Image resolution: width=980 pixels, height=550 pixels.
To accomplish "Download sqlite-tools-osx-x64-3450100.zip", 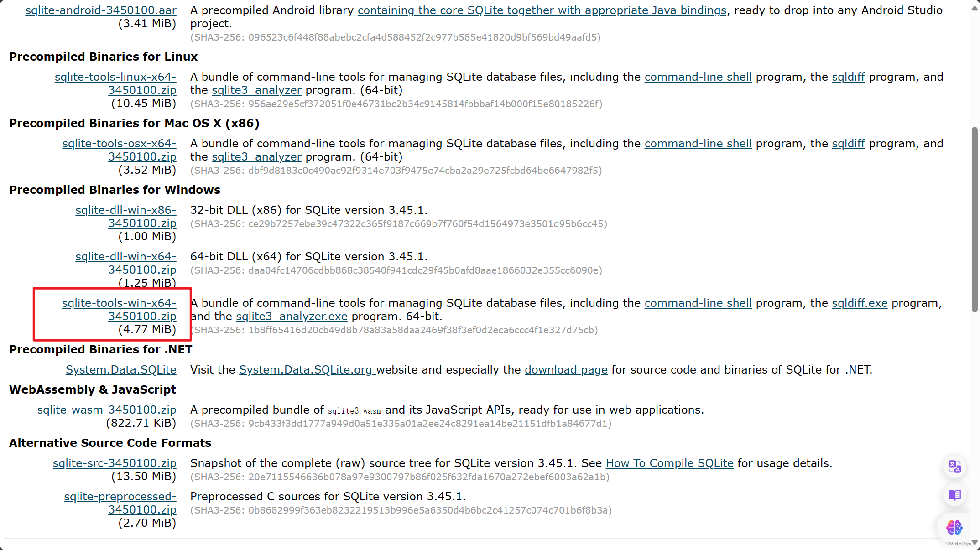I will coord(119,150).
